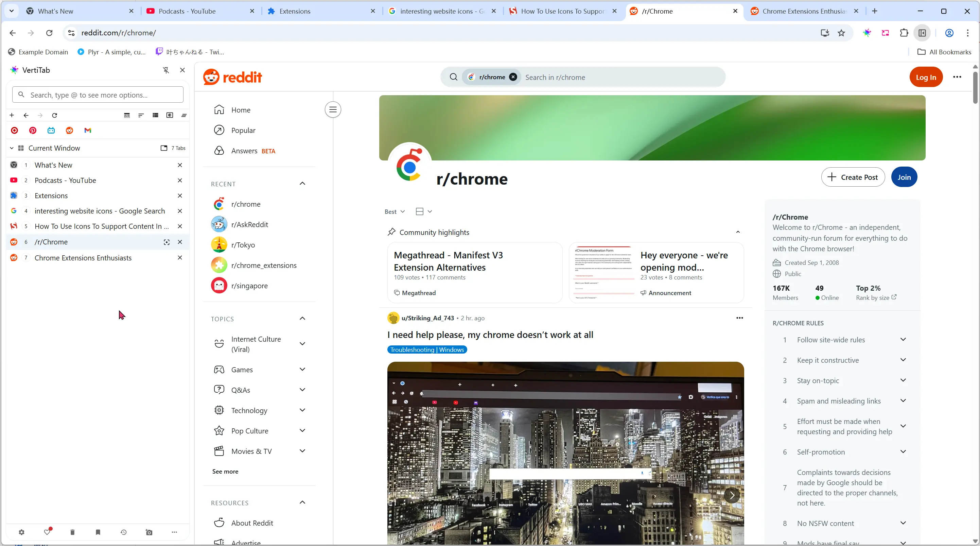Image resolution: width=980 pixels, height=546 pixels.
Task: View site information icon in address bar
Action: tap(71, 33)
